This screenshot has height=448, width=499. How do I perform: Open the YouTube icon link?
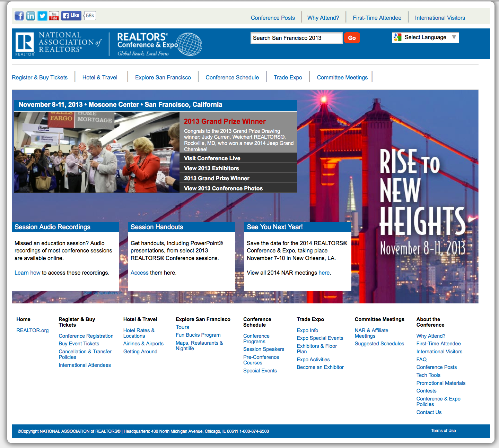pyautogui.click(x=54, y=16)
